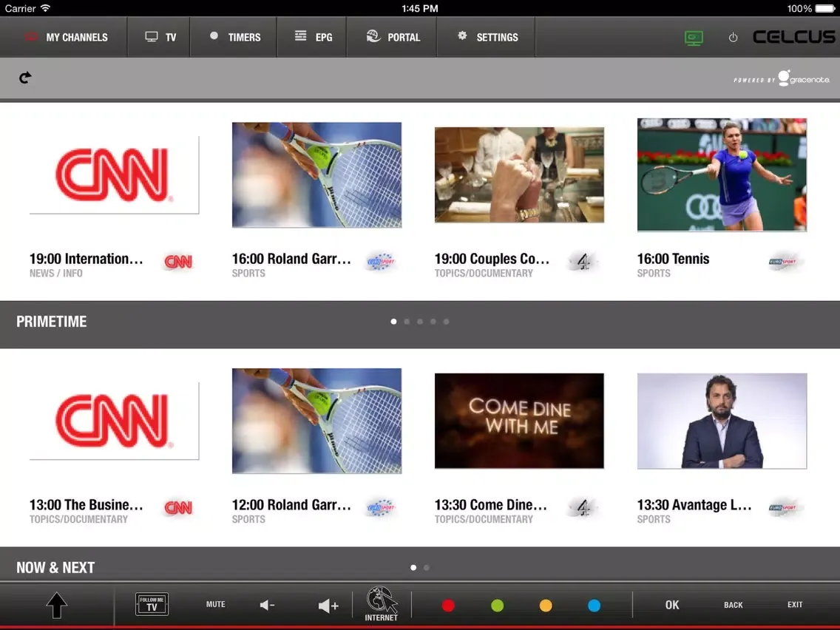The height and width of the screenshot is (630, 840).
Task: Tap the power icon in top bar
Action: pyautogui.click(x=733, y=38)
